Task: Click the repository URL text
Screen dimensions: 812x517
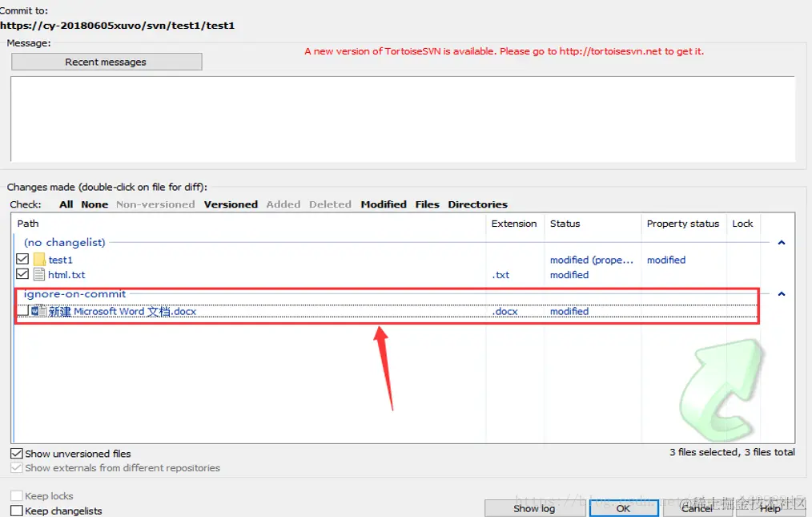Action: (x=118, y=26)
